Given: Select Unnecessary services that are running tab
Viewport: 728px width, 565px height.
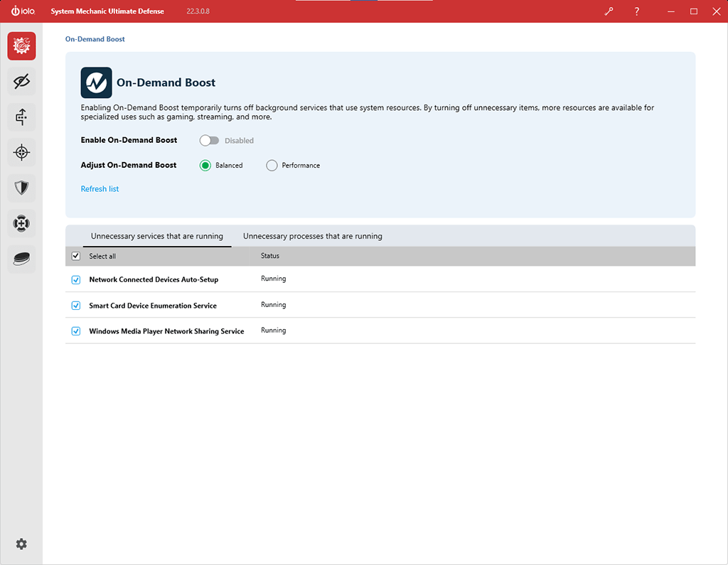Looking at the screenshot, I should coord(156,236).
